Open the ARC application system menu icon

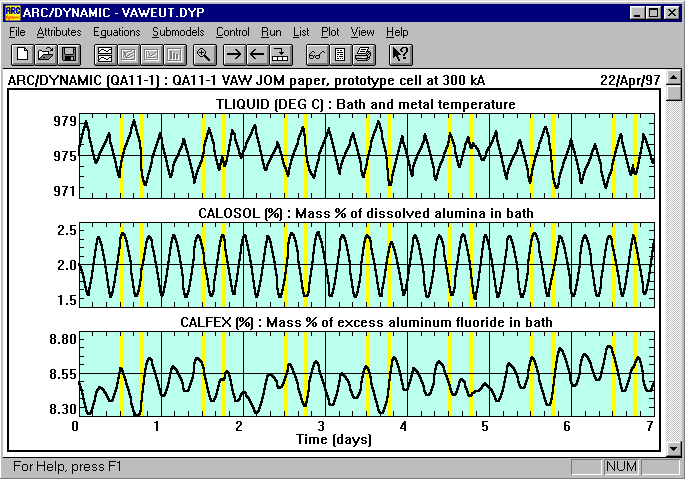(x=13, y=11)
